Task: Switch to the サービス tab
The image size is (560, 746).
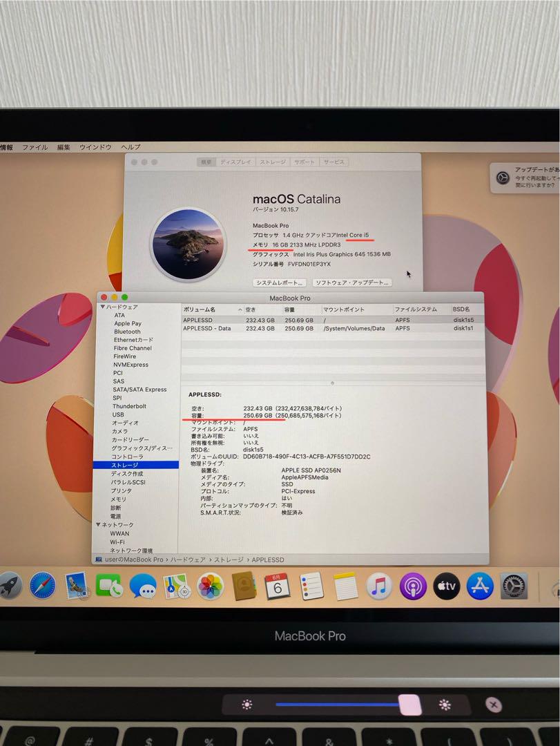Action: 334,162
